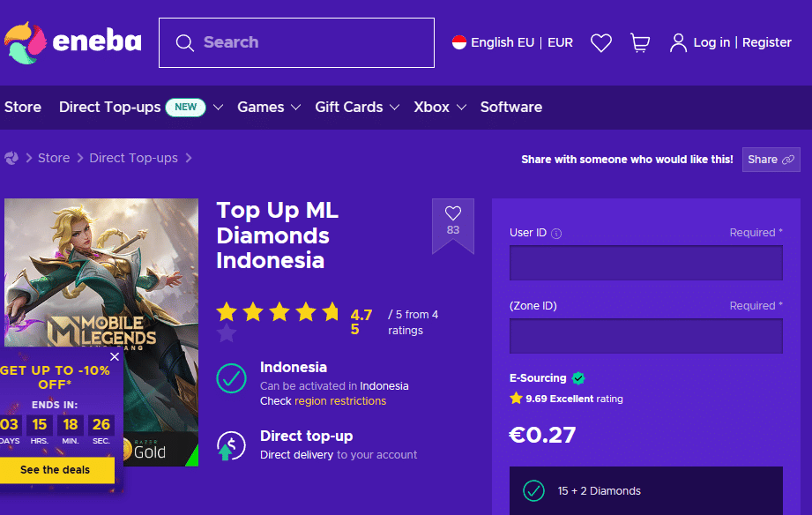Image resolution: width=812 pixels, height=515 pixels.
Task: Open the Xbox dropdown menu
Action: [x=440, y=108]
